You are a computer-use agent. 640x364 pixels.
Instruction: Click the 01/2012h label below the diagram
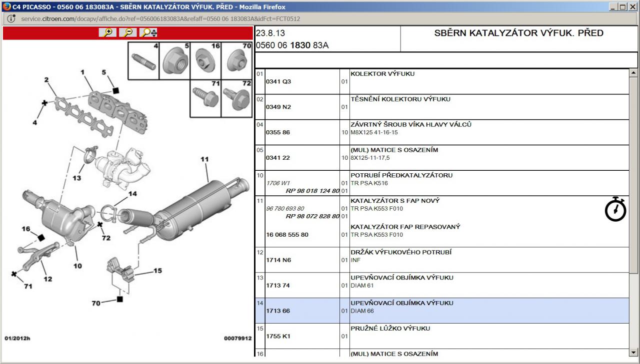pyautogui.click(x=17, y=339)
